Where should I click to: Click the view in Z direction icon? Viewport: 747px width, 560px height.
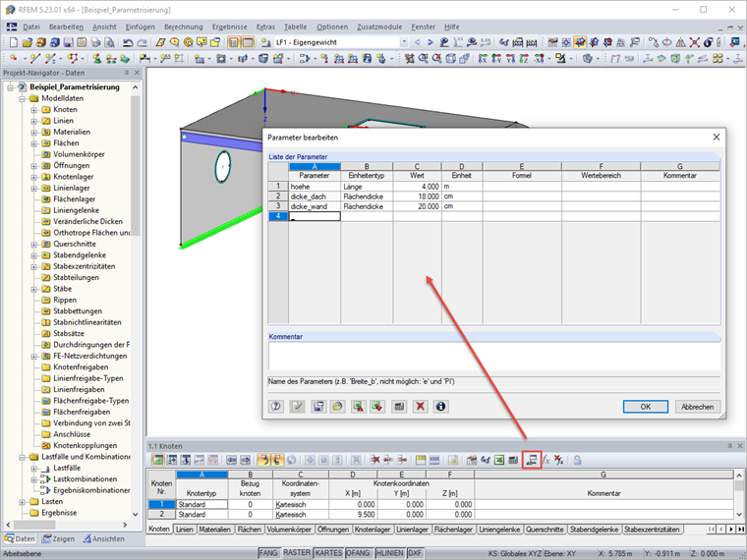click(x=524, y=59)
